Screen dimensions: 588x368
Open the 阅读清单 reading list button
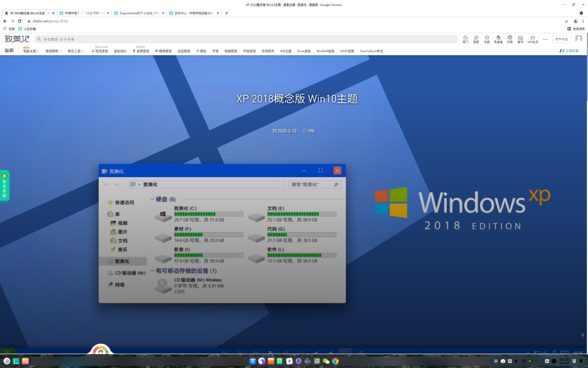pyautogui.click(x=575, y=29)
